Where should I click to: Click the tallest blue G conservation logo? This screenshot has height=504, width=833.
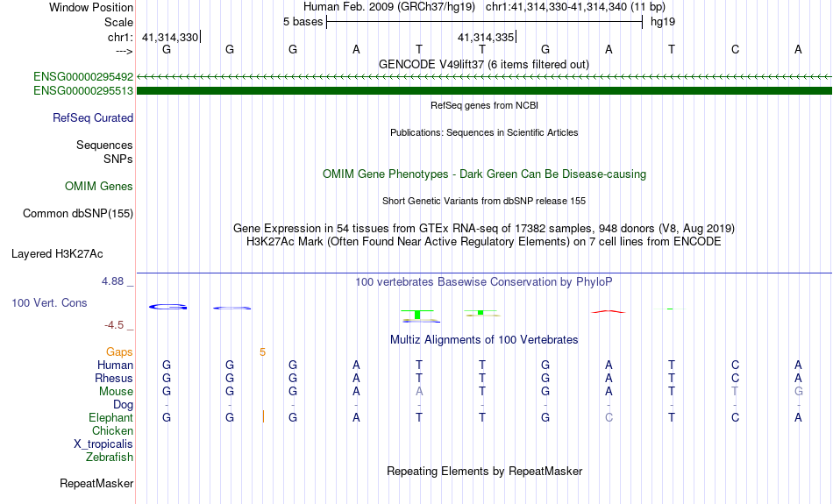[167, 307]
